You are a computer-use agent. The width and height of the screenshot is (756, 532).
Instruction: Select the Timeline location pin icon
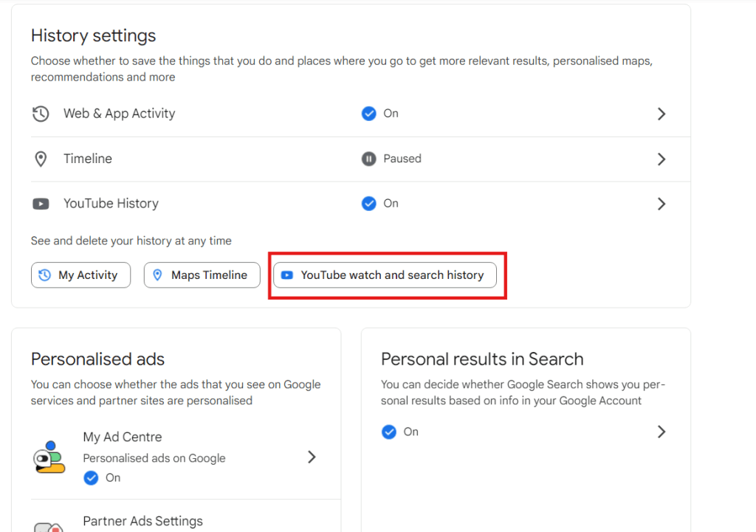click(41, 159)
